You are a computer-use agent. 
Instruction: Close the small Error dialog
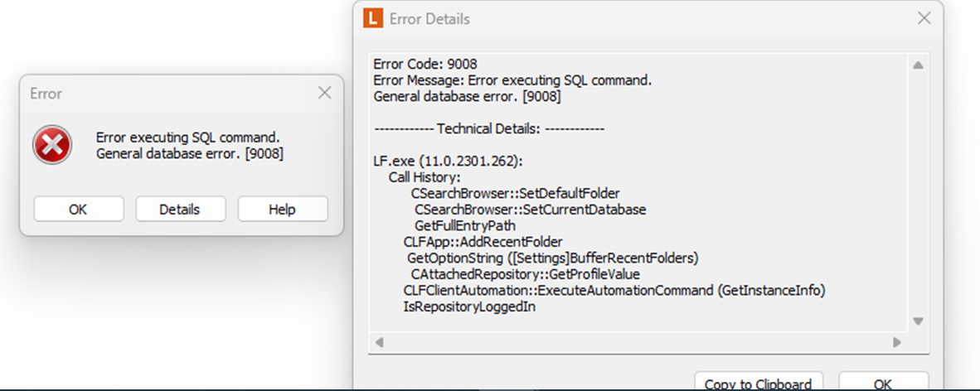pos(324,94)
